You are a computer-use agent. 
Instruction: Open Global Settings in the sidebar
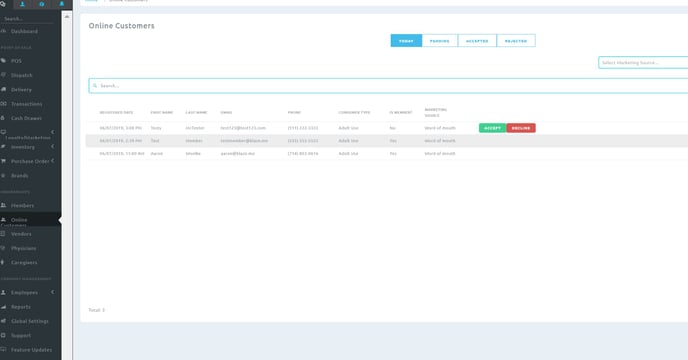29,321
